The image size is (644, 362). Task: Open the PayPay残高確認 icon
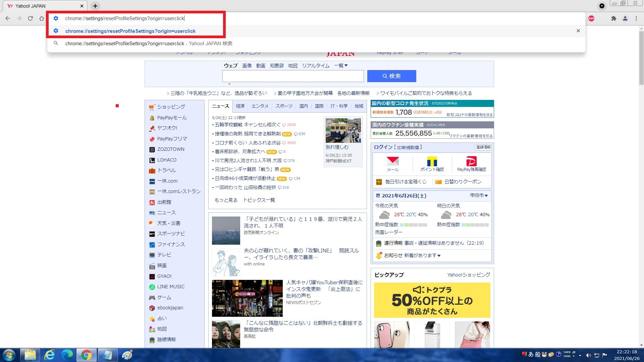pos(471,164)
